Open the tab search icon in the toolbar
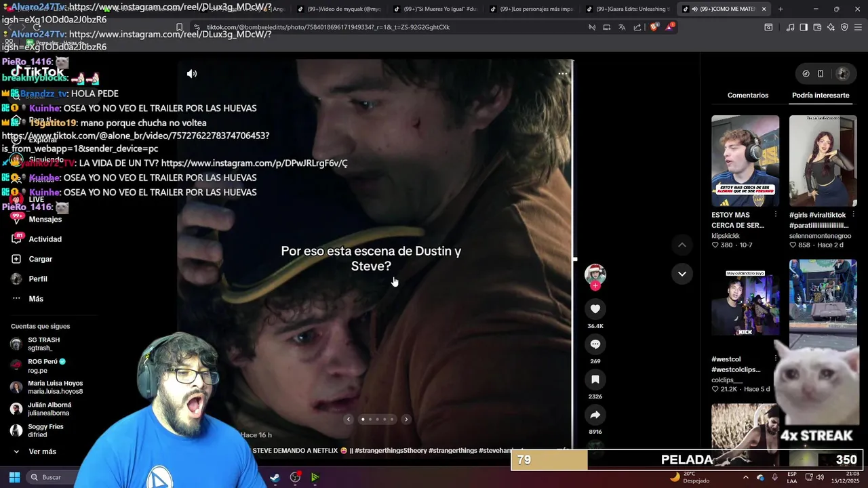Image resolution: width=868 pixels, height=488 pixels. point(768,27)
